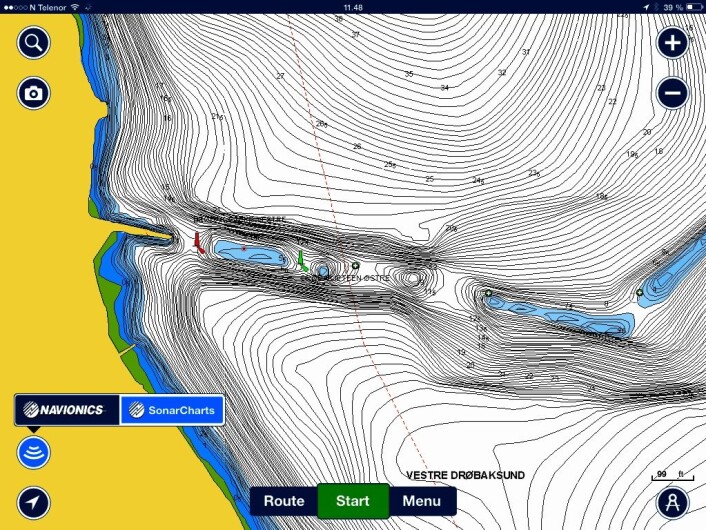Tap the red beacon marker

(x=198, y=243)
